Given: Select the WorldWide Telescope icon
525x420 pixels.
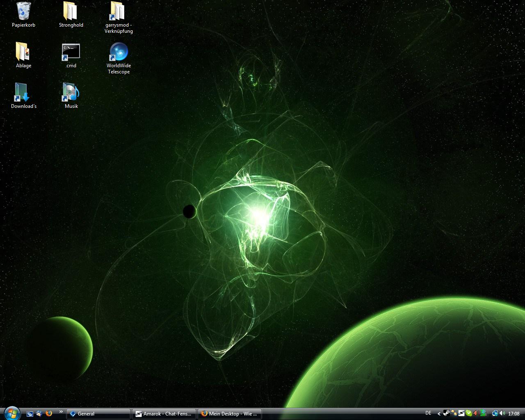Looking at the screenshot, I should click(x=119, y=52).
